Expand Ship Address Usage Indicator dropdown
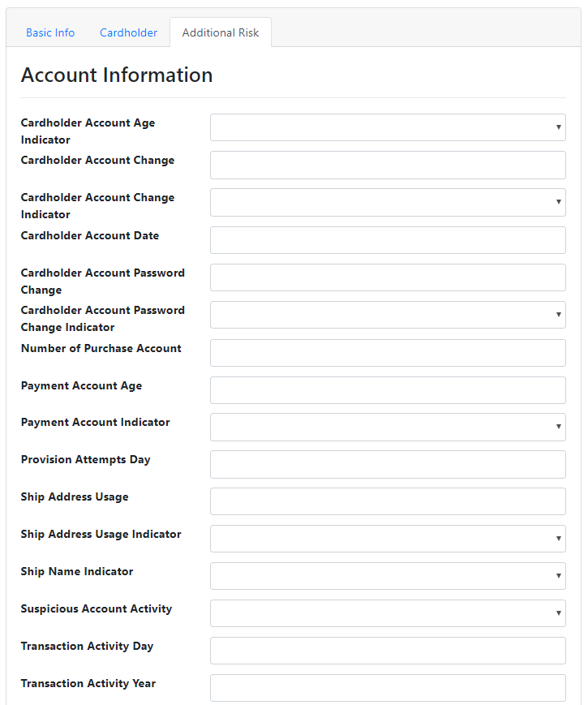The width and height of the screenshot is (588, 705). 388,539
